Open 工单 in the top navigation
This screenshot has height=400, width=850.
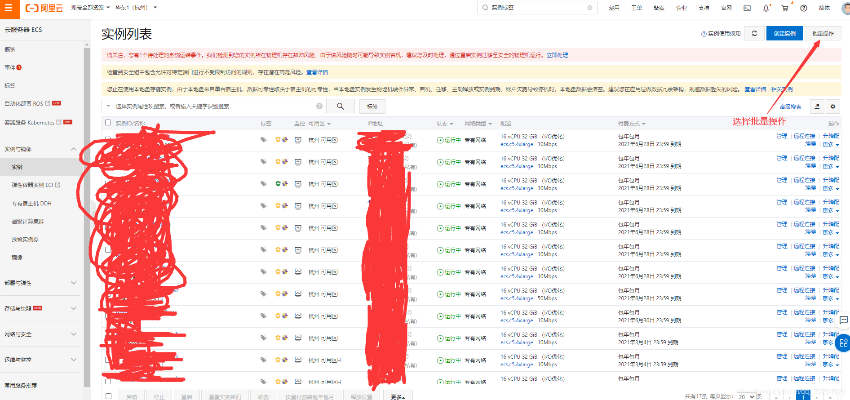pos(636,8)
